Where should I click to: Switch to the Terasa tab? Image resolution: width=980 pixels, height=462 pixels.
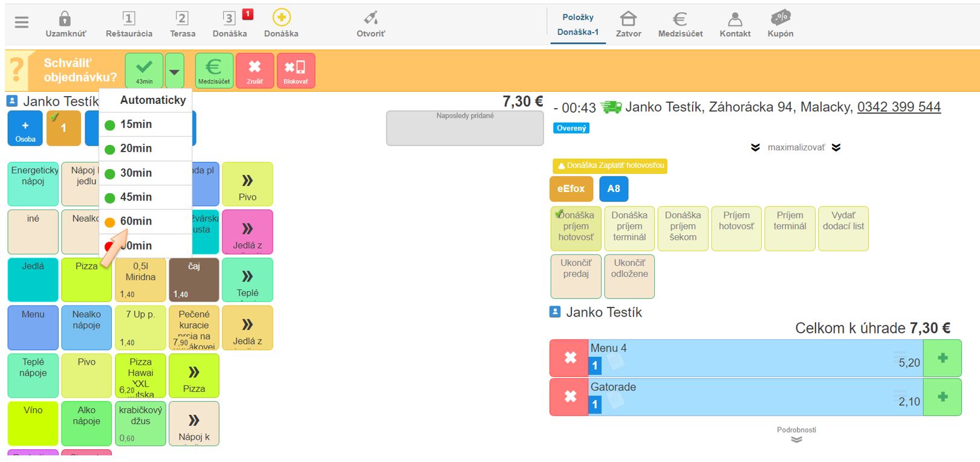tap(182, 24)
